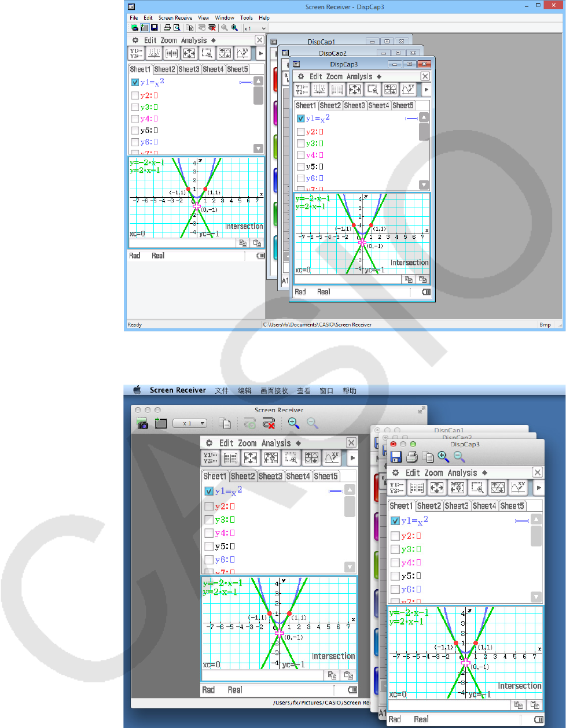Click Save icon in Windows Screen Receiver toolbar

click(155, 28)
